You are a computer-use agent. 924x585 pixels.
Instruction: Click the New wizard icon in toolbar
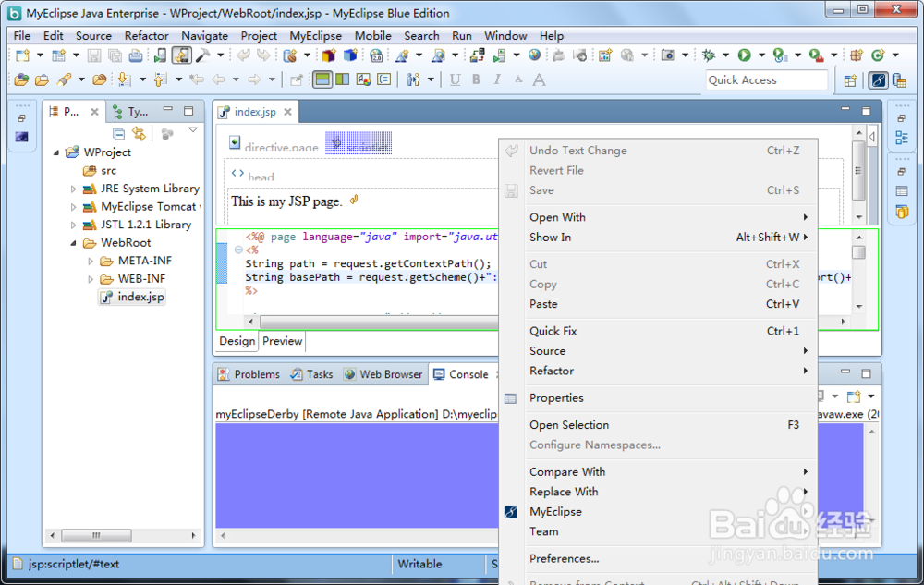tap(22, 55)
